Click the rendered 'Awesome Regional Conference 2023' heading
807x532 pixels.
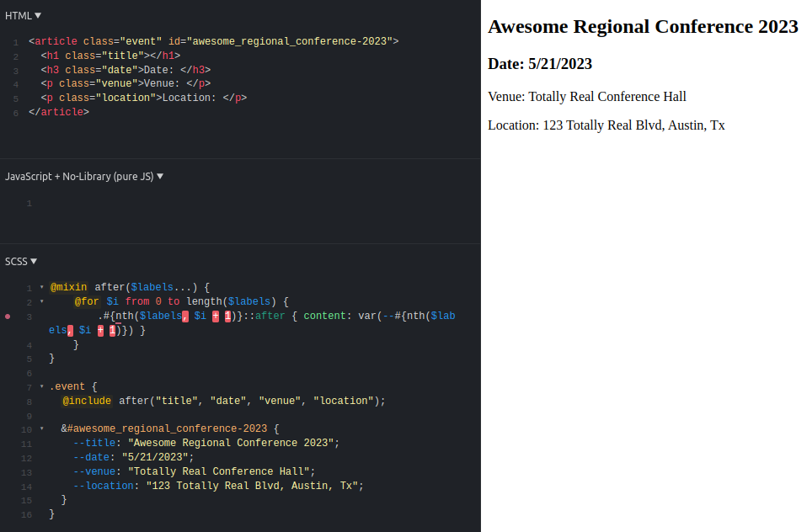[x=643, y=27]
